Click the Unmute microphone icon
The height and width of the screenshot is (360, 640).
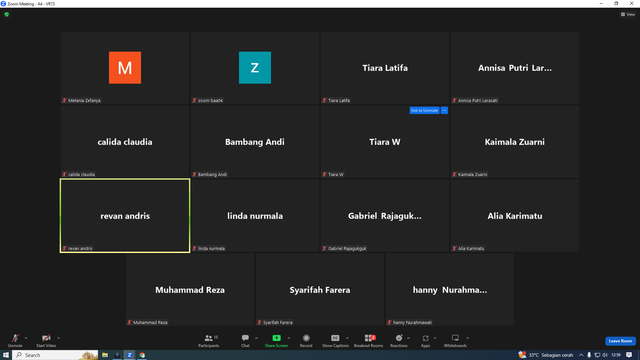click(15, 338)
